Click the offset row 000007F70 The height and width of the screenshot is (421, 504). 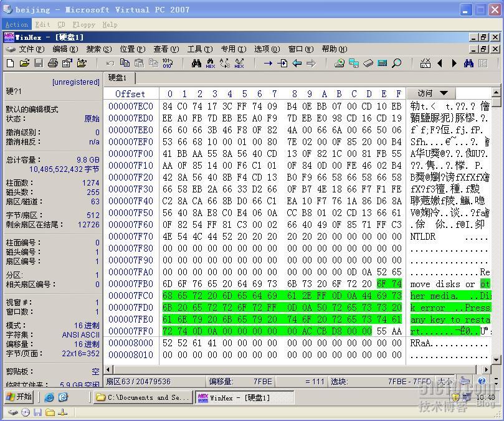click(130, 237)
